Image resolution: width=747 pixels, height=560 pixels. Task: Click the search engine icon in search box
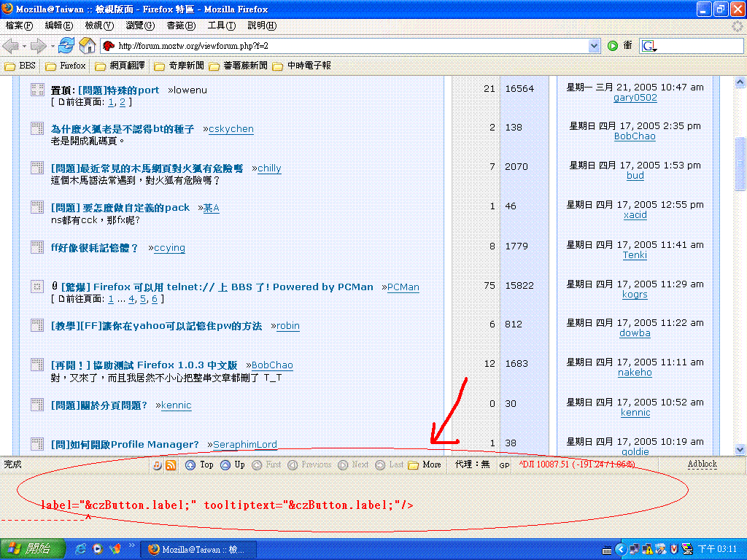[x=649, y=46]
